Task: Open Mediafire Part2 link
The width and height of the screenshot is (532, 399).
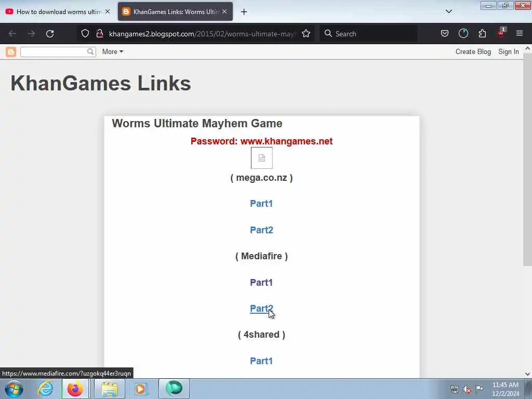Action: pos(262,309)
